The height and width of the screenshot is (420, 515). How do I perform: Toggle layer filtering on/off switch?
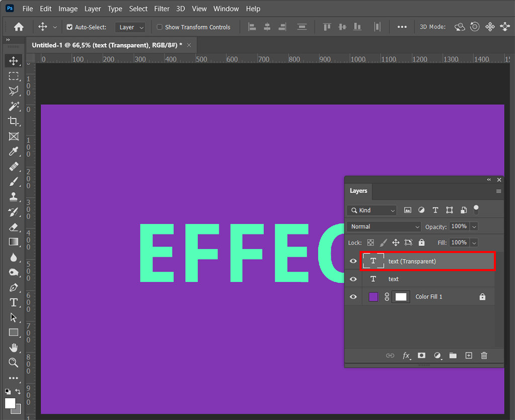point(476,210)
